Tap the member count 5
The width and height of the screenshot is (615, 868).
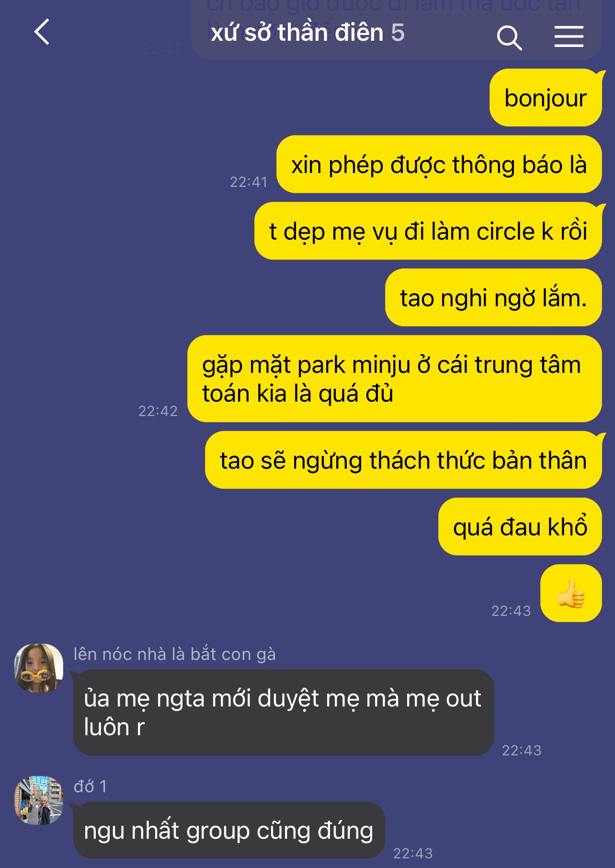398,33
